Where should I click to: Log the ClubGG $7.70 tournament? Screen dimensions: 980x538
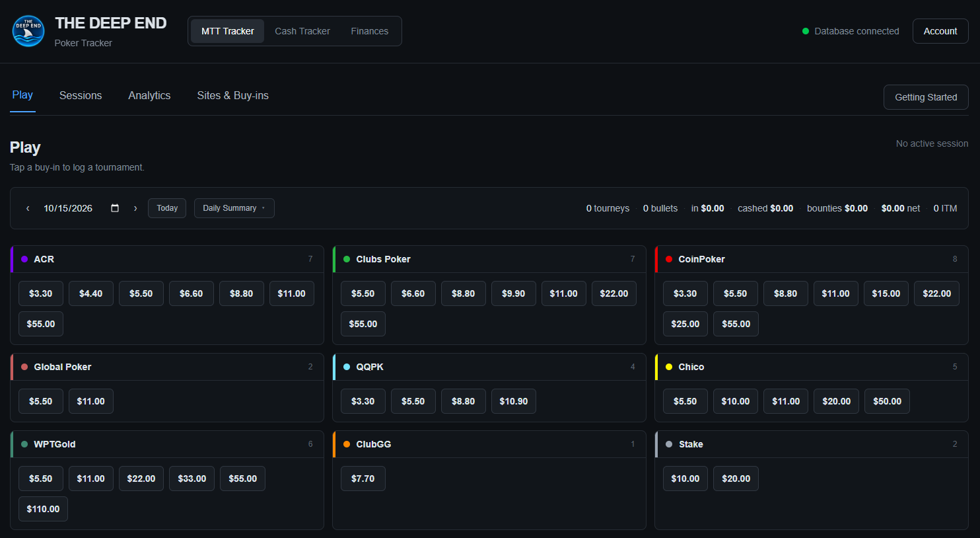click(363, 479)
